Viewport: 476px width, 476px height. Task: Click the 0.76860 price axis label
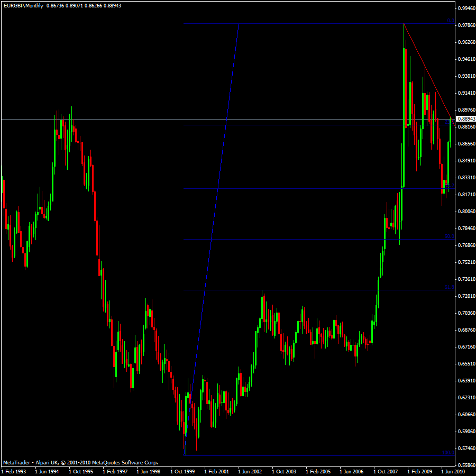tap(466, 245)
